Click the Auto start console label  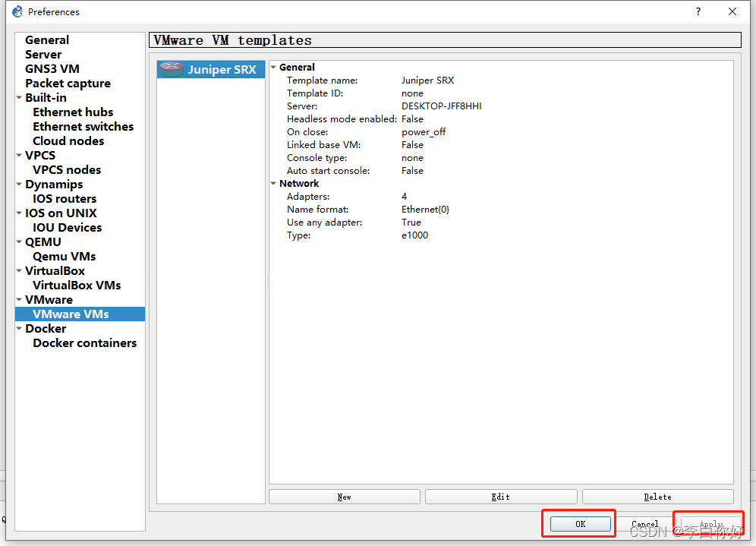tap(329, 171)
